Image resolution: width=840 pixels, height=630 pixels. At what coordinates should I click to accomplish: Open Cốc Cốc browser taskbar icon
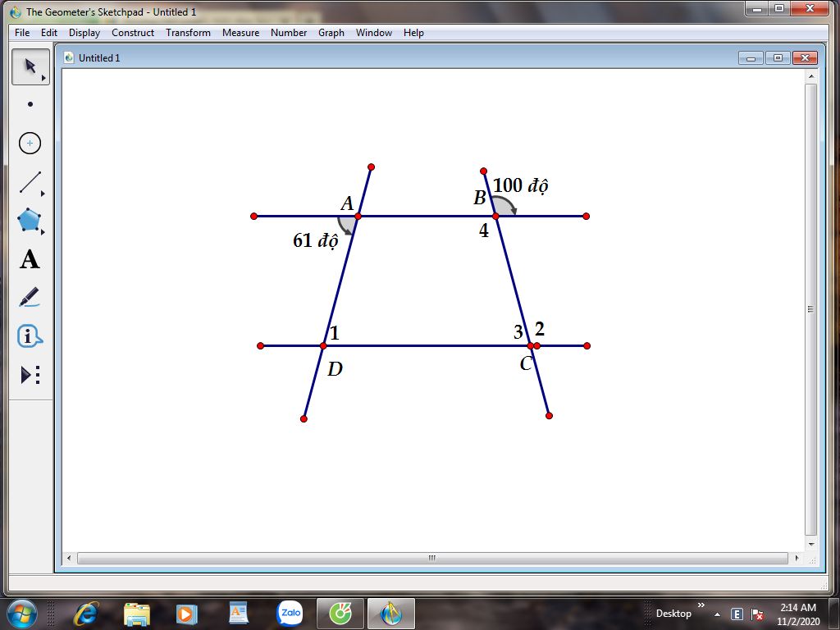[x=340, y=614]
